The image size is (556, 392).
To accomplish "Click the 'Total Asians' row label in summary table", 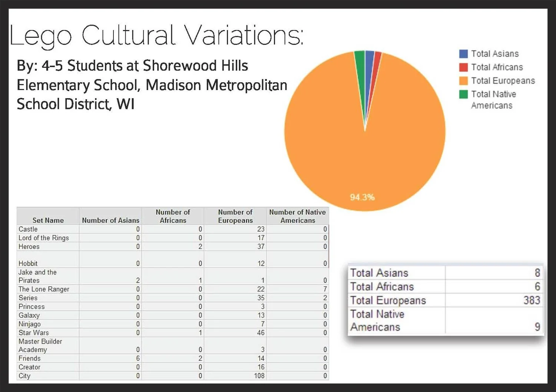I will pos(379,273).
